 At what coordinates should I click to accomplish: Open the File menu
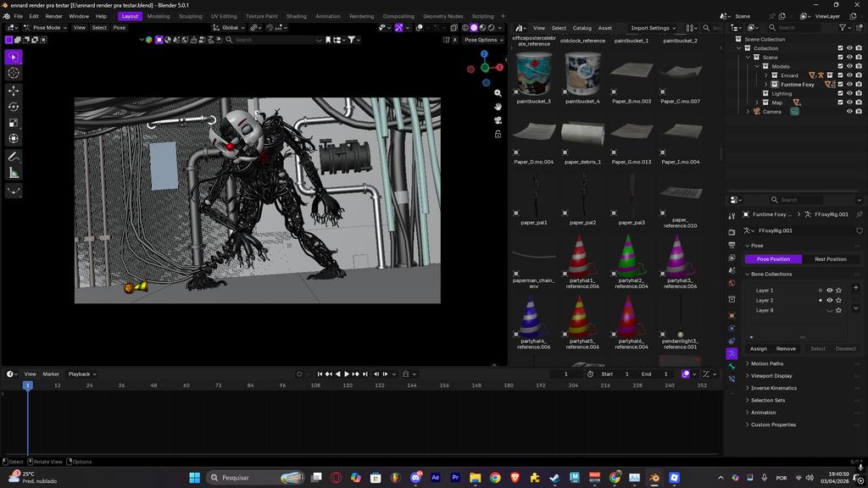[19, 16]
